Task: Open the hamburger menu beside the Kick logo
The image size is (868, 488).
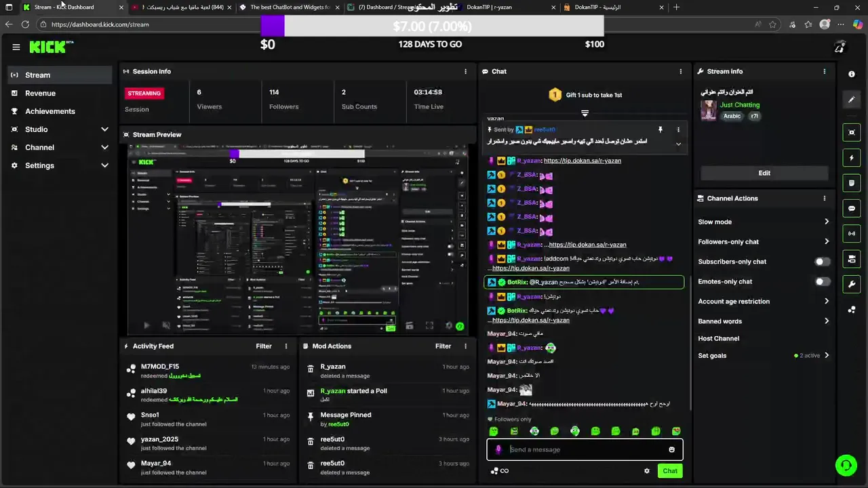Action: pos(16,47)
